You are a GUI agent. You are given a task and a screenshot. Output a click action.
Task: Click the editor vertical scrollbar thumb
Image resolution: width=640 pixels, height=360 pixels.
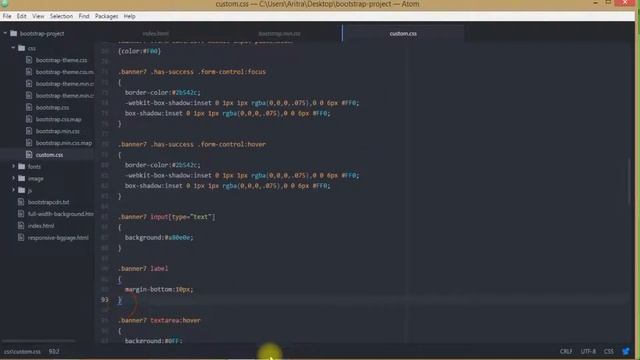click(630, 182)
